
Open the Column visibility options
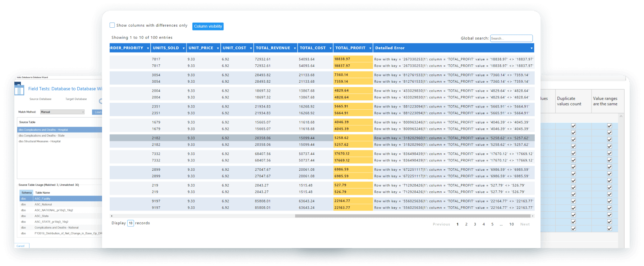208,26
